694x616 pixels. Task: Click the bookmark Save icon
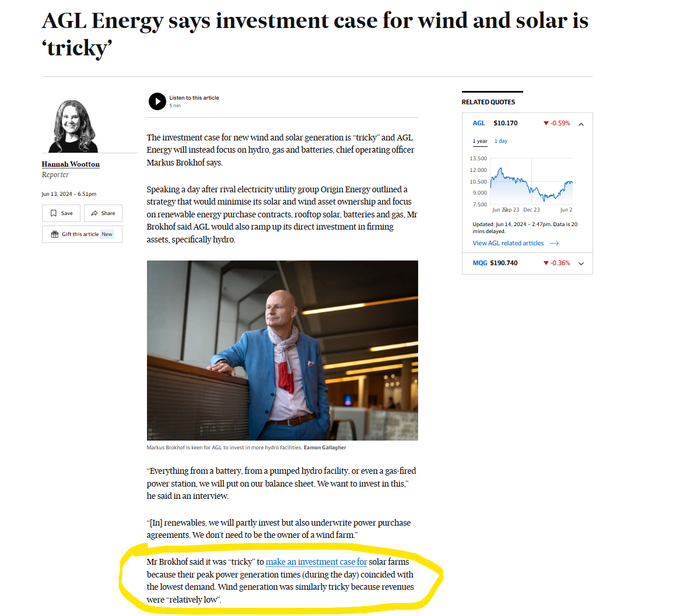coord(54,213)
